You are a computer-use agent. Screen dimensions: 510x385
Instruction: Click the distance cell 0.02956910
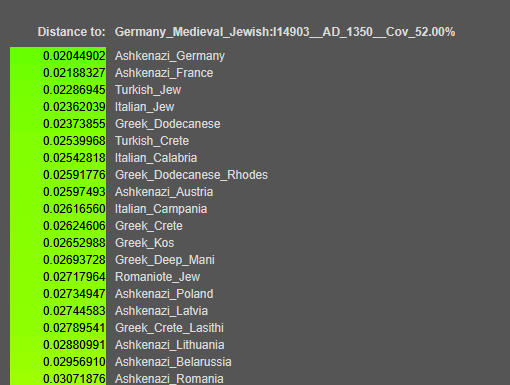(74, 362)
